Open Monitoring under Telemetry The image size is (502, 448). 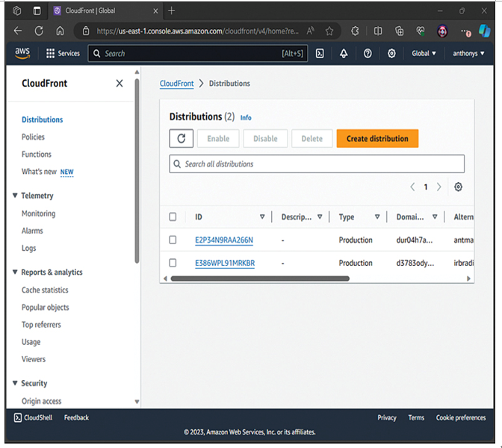click(x=38, y=214)
